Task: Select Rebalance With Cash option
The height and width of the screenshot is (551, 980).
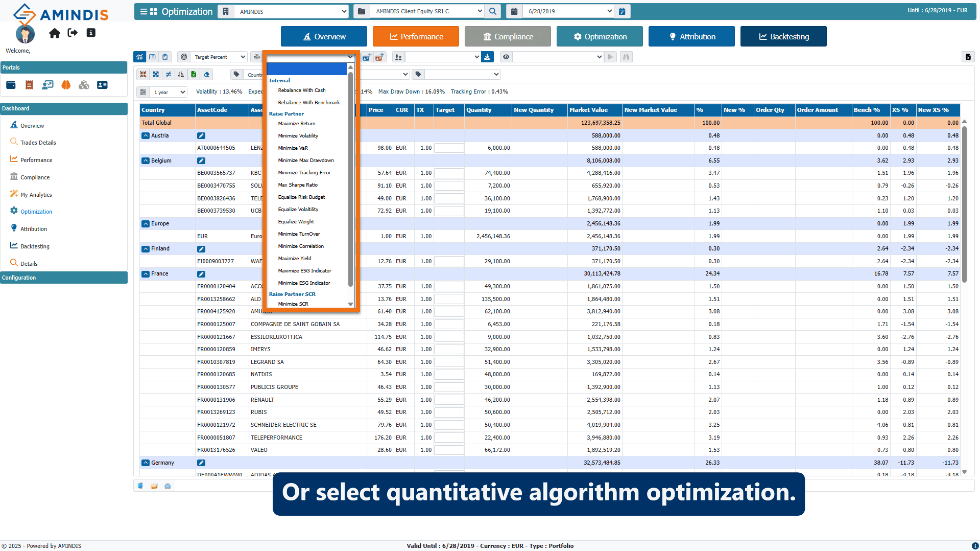Action: (x=301, y=90)
